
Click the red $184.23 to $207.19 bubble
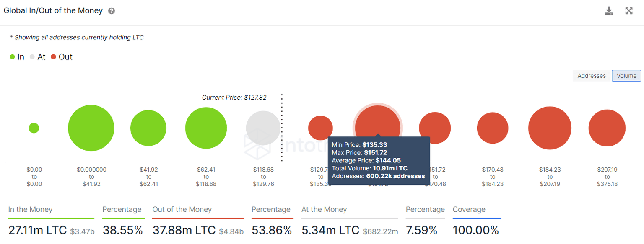[x=550, y=128]
